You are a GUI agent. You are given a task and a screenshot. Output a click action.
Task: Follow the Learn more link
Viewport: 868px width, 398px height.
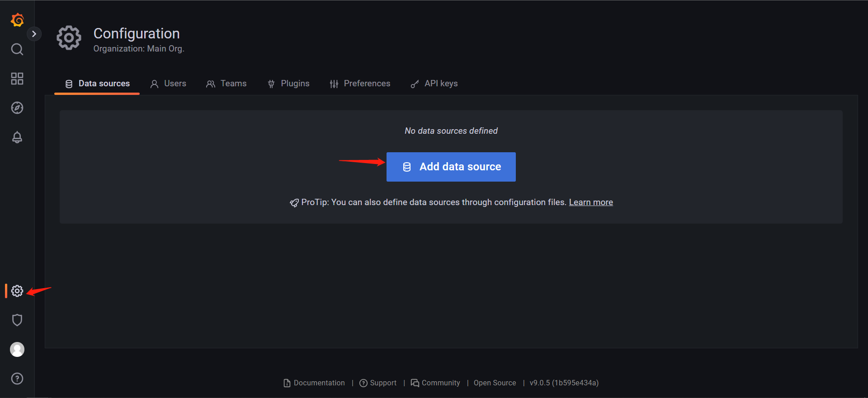(x=591, y=202)
